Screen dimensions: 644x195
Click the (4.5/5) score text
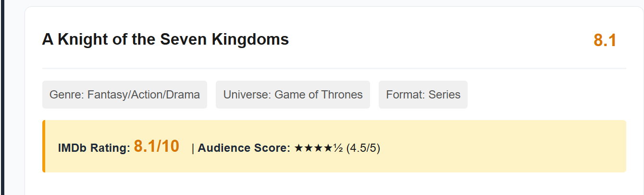click(x=363, y=148)
